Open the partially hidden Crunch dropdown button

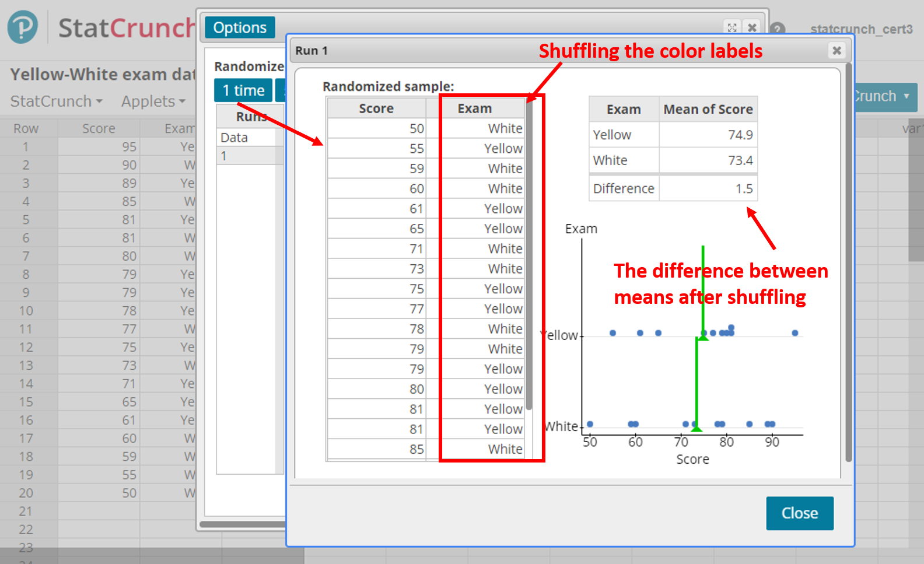click(884, 96)
